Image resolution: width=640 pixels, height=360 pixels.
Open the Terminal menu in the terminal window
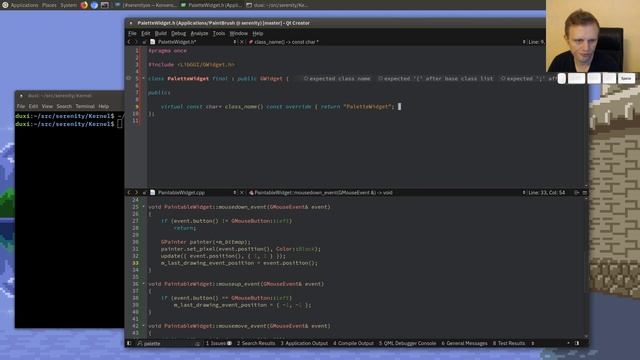[x=85, y=106]
